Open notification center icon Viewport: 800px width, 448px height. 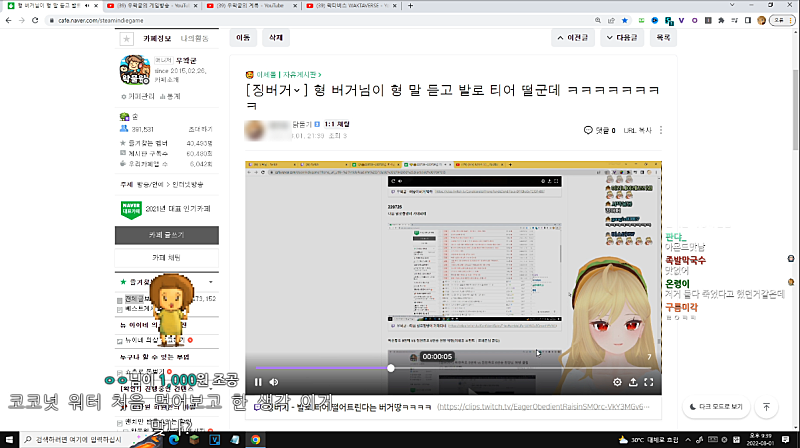point(785,439)
